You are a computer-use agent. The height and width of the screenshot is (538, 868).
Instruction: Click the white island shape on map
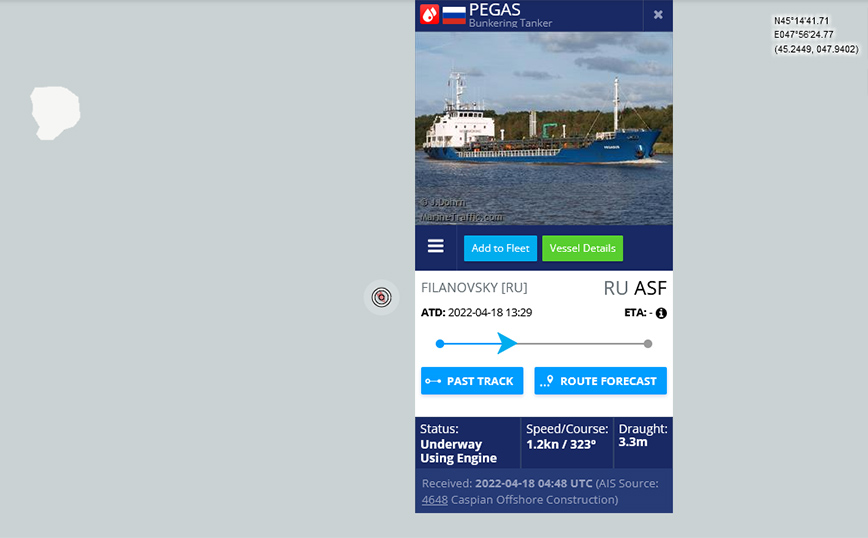(x=55, y=113)
